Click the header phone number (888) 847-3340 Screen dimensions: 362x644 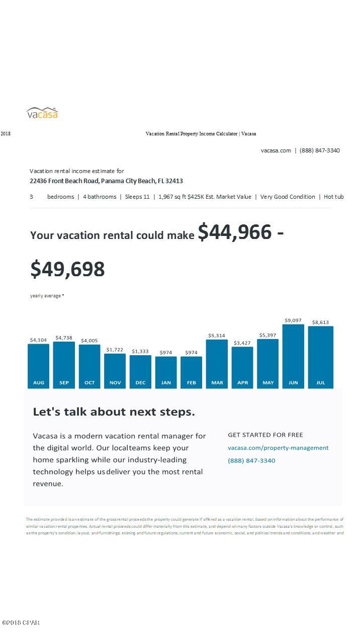click(320, 150)
